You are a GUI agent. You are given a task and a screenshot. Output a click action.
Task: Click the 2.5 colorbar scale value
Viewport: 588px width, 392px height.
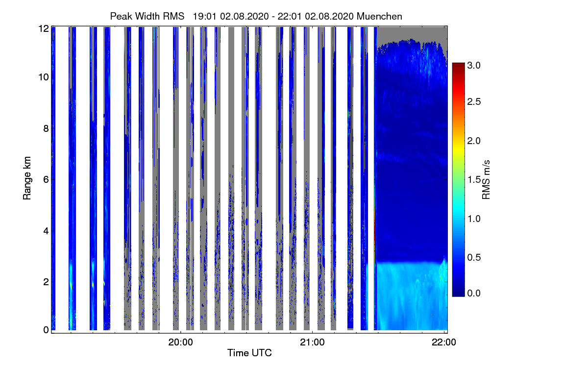475,101
